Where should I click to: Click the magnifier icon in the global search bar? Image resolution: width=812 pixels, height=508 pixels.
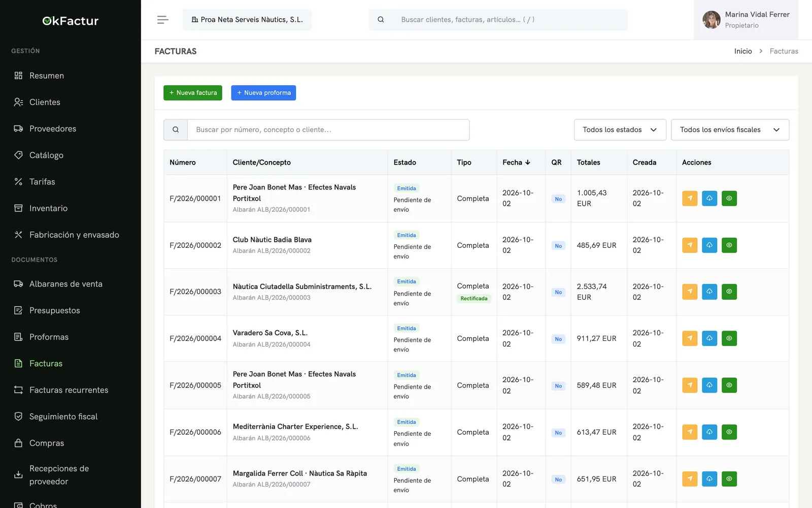pyautogui.click(x=381, y=20)
